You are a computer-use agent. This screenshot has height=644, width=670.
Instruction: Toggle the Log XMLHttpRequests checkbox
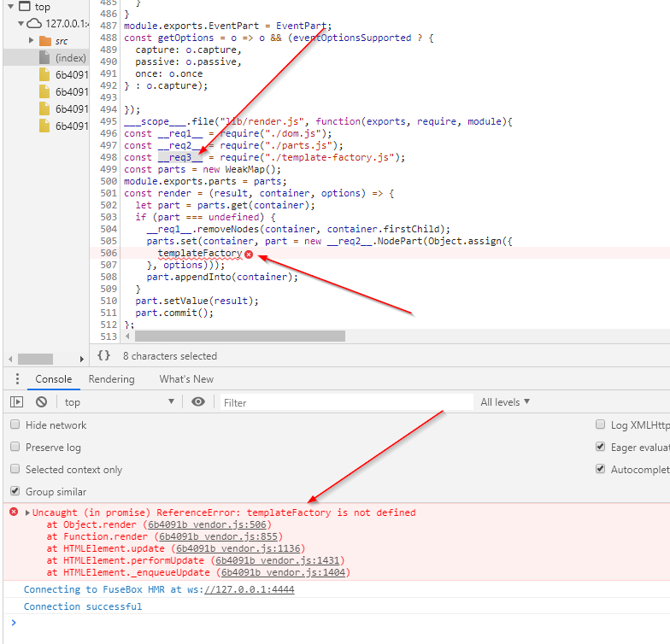[x=600, y=424]
